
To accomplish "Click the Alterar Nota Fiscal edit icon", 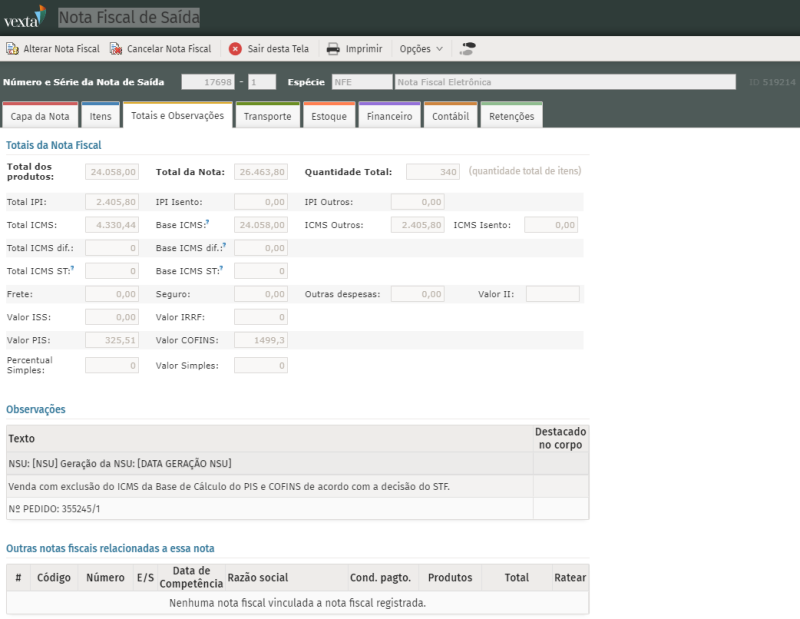I will (x=12, y=48).
